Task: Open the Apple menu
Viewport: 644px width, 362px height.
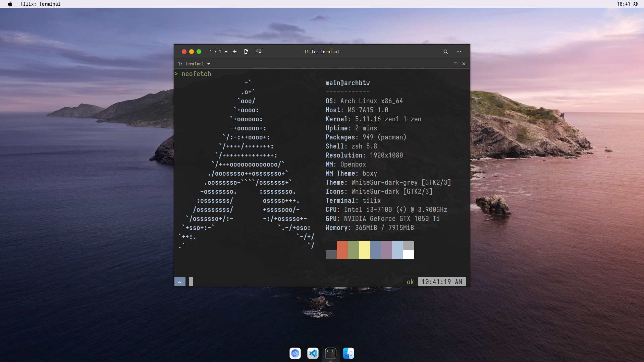Action: click(10, 4)
